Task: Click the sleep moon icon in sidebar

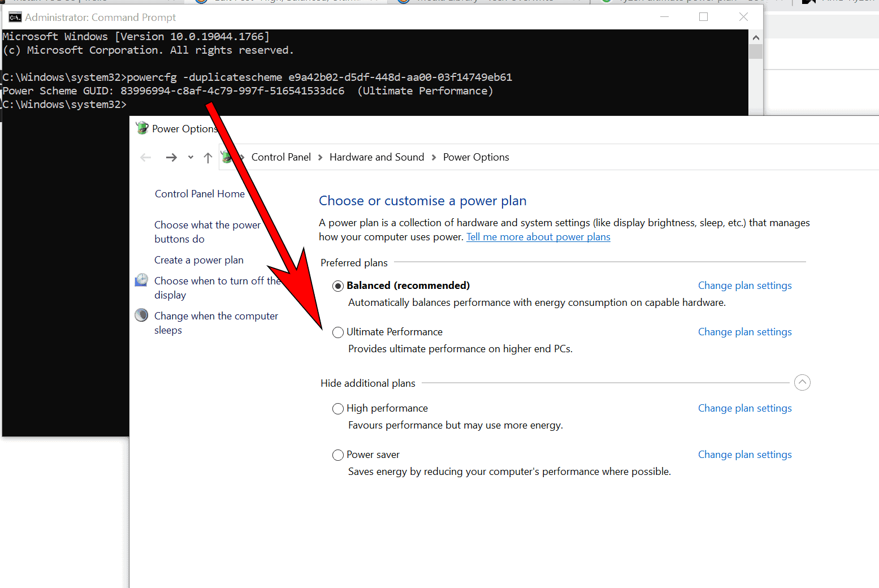Action: tap(141, 315)
